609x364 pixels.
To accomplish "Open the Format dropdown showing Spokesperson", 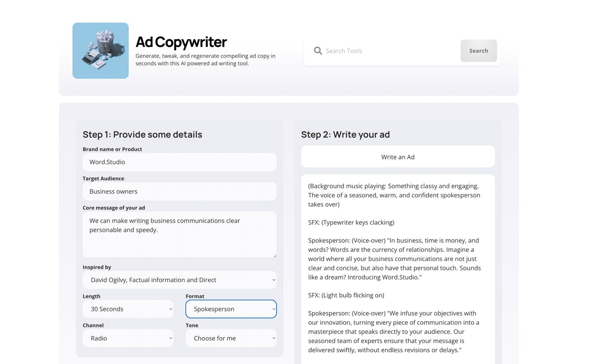I will pyautogui.click(x=231, y=309).
